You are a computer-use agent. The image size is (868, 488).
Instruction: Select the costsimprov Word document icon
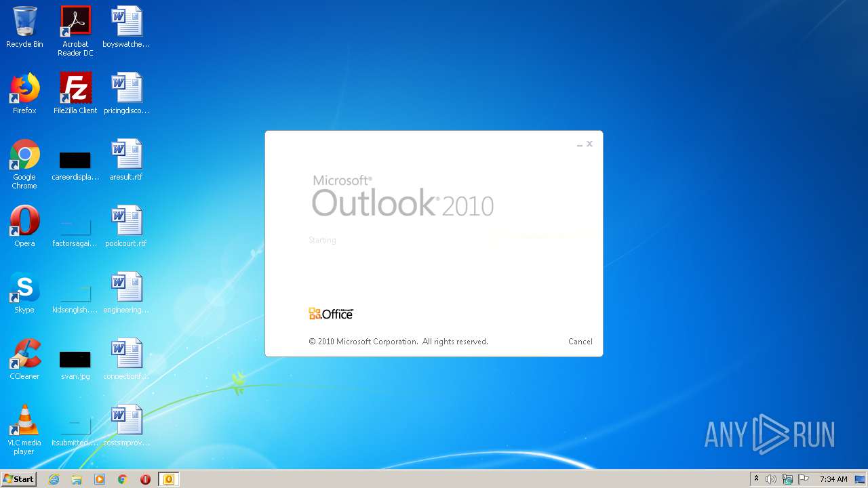pos(126,426)
